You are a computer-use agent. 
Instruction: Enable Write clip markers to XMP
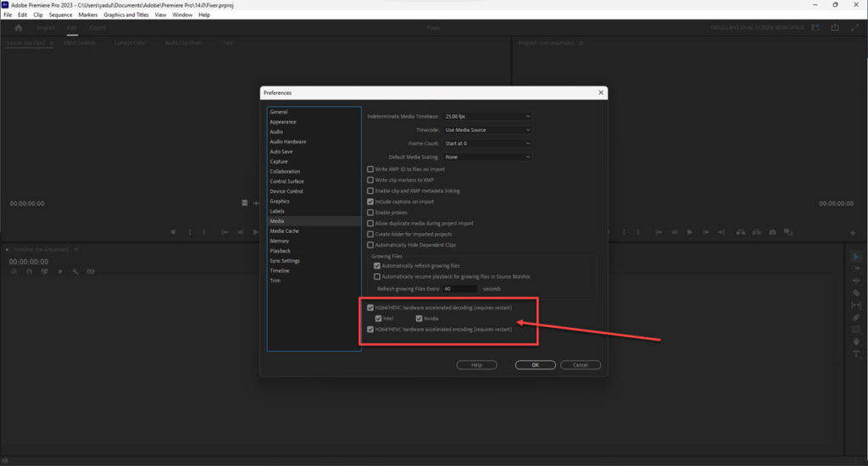click(370, 180)
